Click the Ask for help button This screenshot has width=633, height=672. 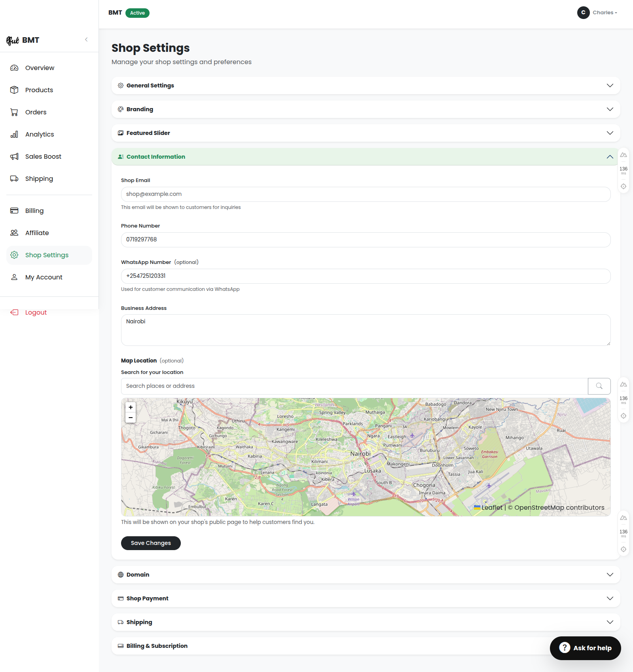point(585,648)
